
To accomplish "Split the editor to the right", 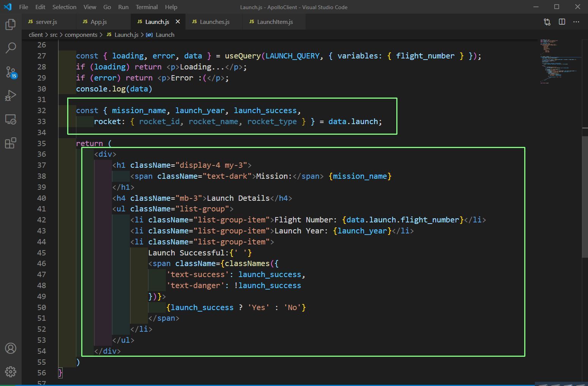I will (x=562, y=22).
